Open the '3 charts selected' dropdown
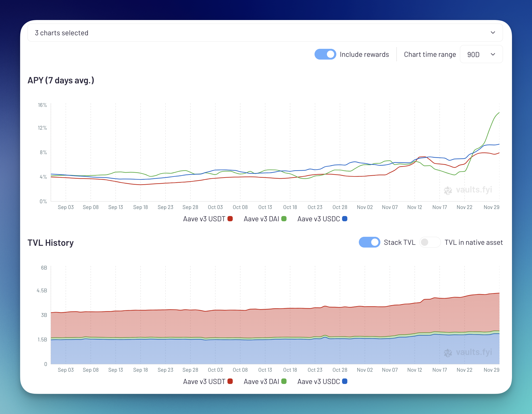This screenshot has width=532, height=414. [265, 33]
